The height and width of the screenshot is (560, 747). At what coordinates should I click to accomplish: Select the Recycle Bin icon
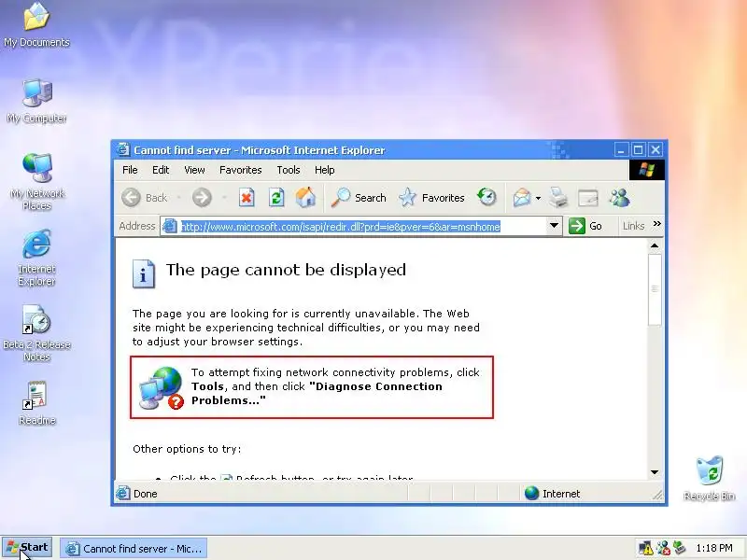[x=710, y=479]
